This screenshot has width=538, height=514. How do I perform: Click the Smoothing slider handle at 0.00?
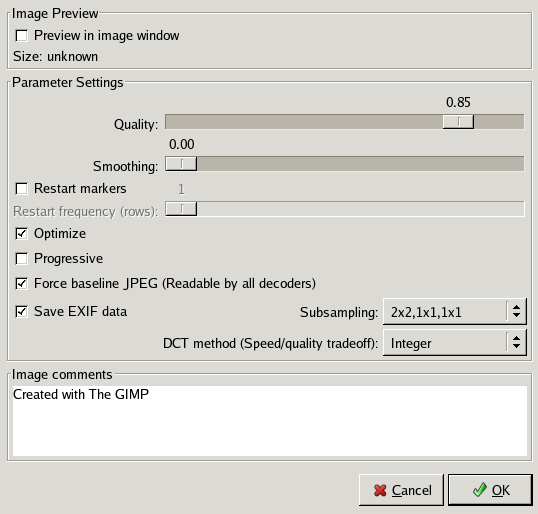(x=181, y=164)
